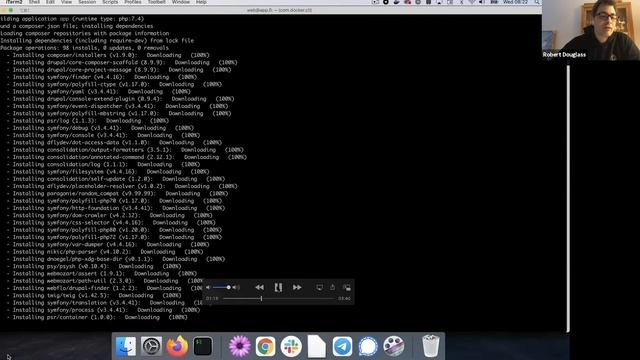This screenshot has height=360, width=640.
Task: Click the rewind button in video player
Action: [x=259, y=287]
